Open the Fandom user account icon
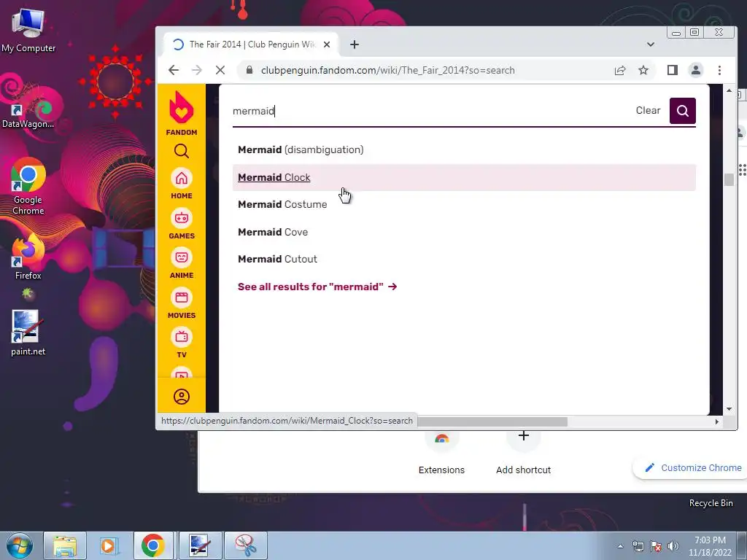The width and height of the screenshot is (747, 560). pyautogui.click(x=182, y=397)
